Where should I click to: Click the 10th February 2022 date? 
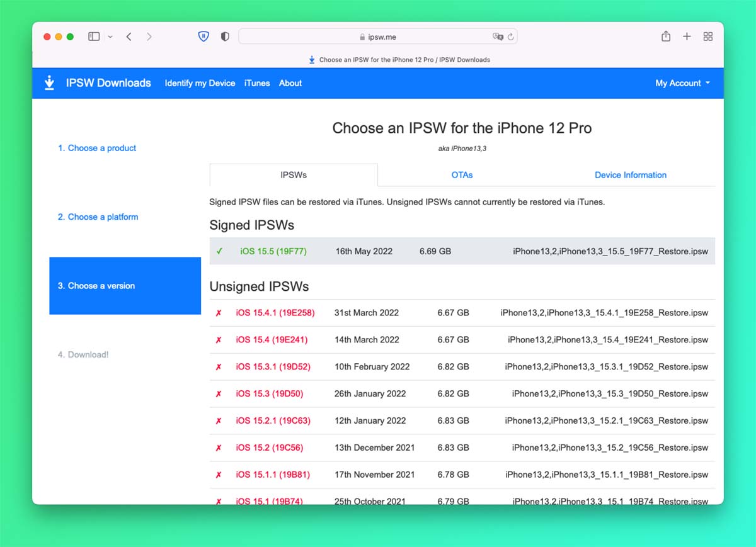click(372, 367)
